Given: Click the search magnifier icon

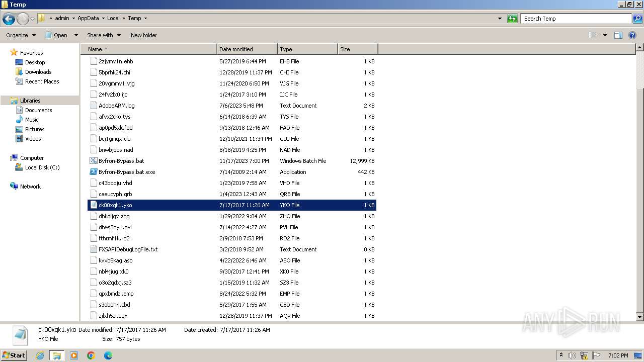Looking at the screenshot, I should tap(637, 19).
